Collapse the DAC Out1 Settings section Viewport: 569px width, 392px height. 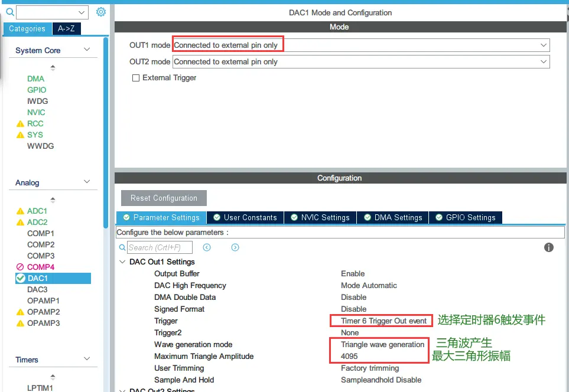pyautogui.click(x=122, y=262)
